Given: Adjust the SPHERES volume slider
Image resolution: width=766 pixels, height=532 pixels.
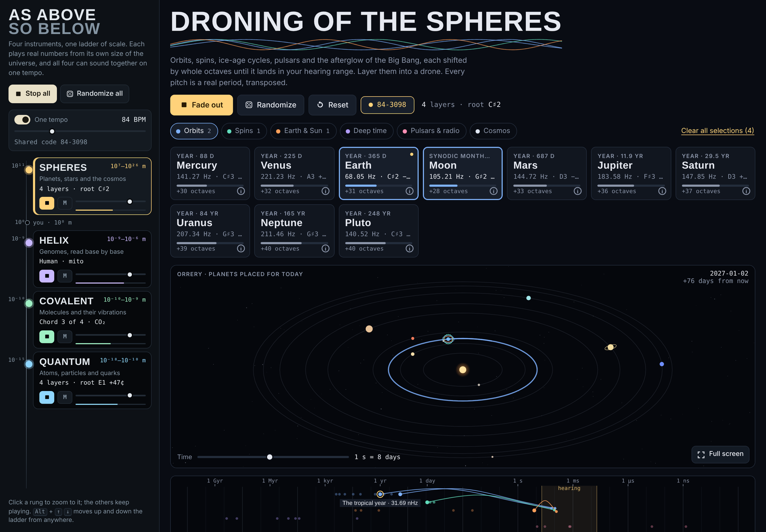Looking at the screenshot, I should pos(111,201).
